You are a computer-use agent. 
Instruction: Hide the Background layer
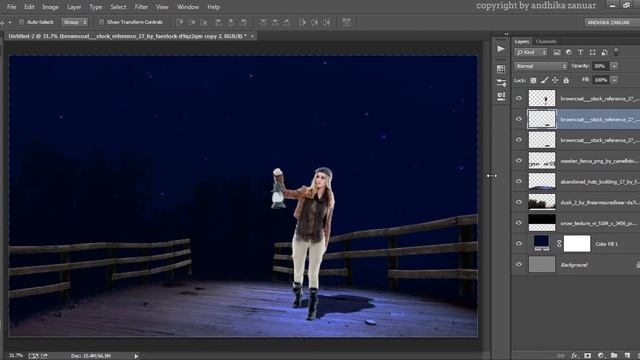(x=519, y=264)
